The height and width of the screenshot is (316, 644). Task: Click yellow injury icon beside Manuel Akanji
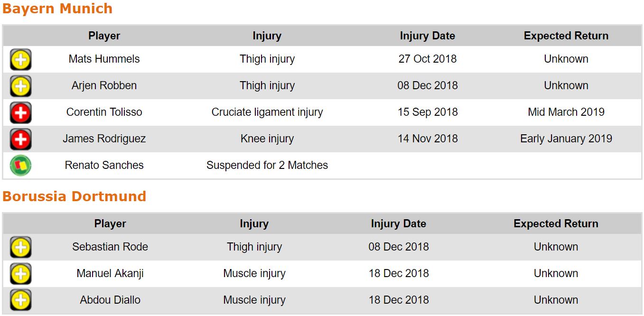coord(20,274)
